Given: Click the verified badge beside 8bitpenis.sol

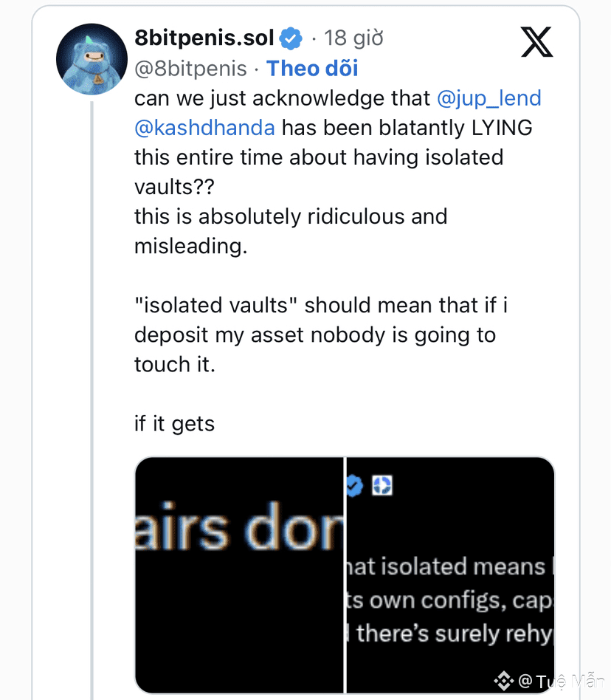Looking at the screenshot, I should pyautogui.click(x=292, y=38).
